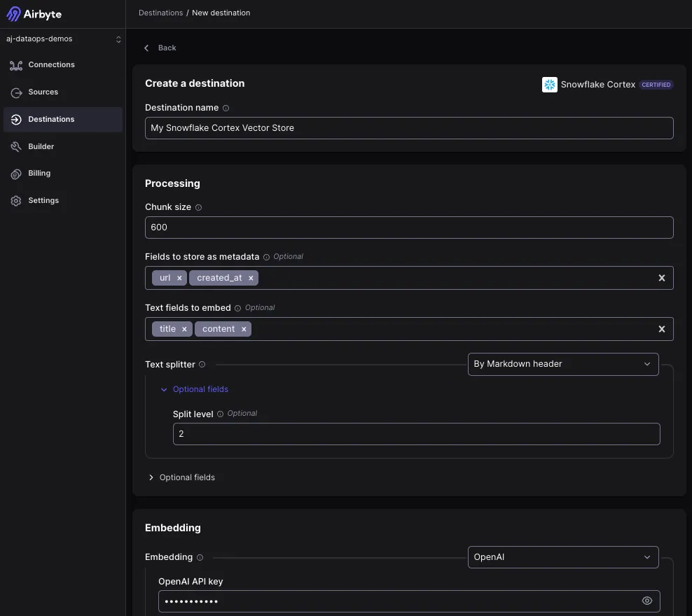Click the New destination breadcrumb text
Image resolution: width=692 pixels, height=616 pixels.
coord(221,13)
